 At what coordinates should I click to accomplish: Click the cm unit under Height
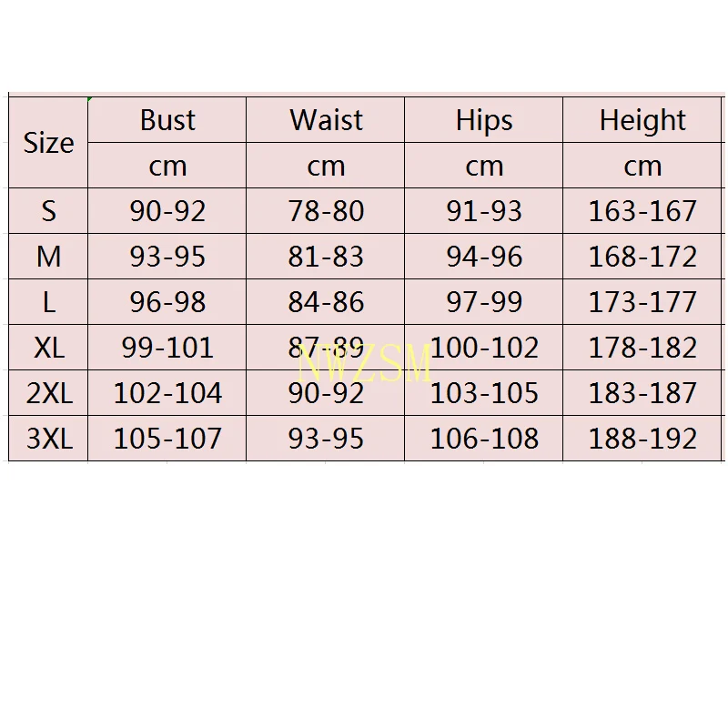(642, 166)
